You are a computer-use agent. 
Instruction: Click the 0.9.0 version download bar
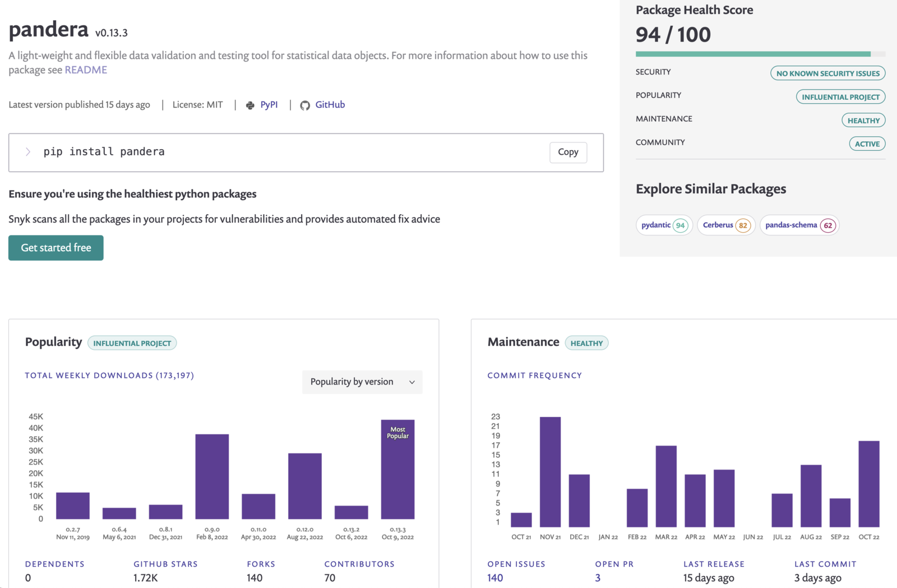212,476
